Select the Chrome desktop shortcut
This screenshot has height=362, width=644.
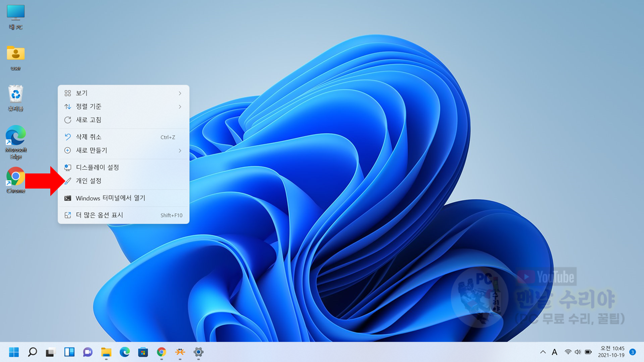[x=16, y=180]
